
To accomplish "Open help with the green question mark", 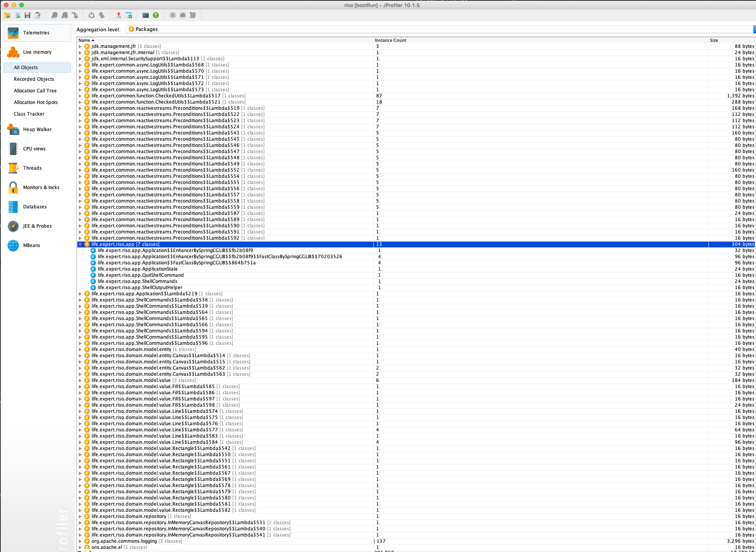I will (156, 15).
